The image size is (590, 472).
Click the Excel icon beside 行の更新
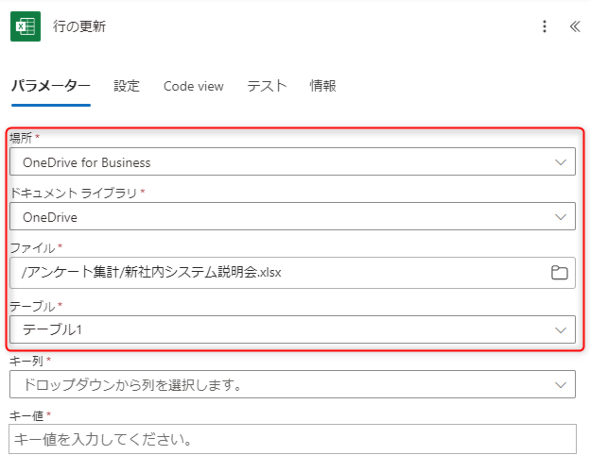pos(25,26)
